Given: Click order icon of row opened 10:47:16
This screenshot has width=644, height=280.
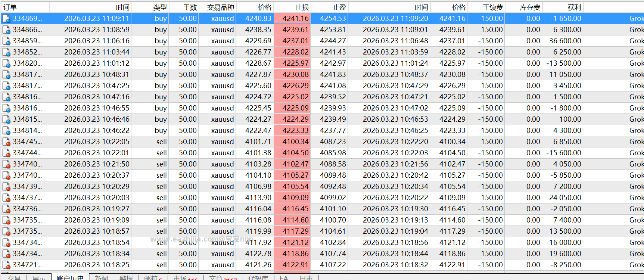Looking at the screenshot, I should 6,97.
